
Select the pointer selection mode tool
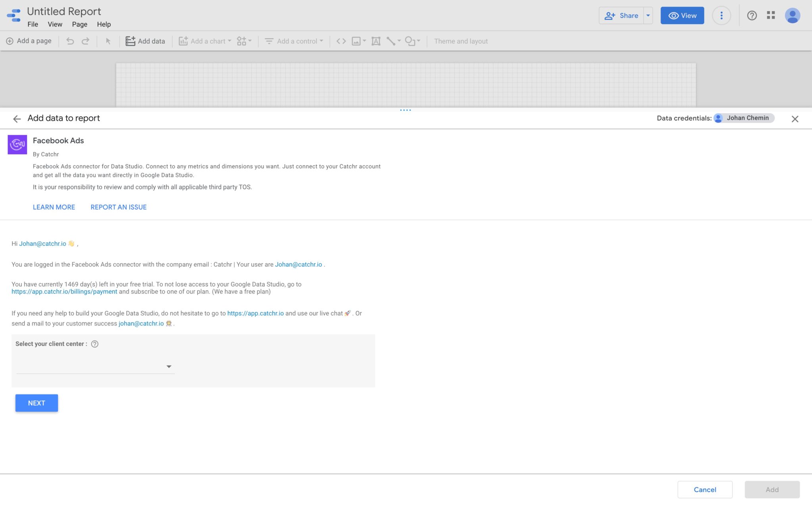click(108, 41)
